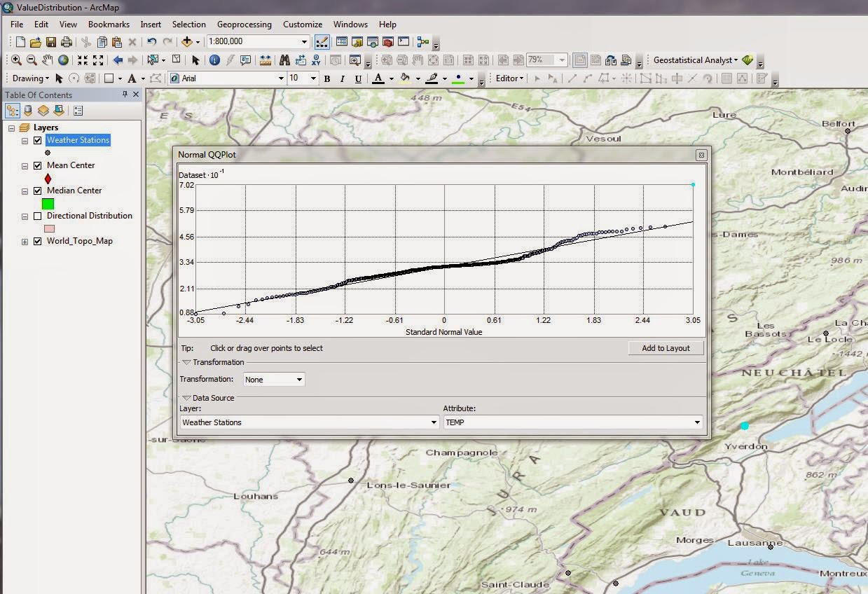The width and height of the screenshot is (868, 594).
Task: Open the ArcToolbox window
Action: [387, 41]
